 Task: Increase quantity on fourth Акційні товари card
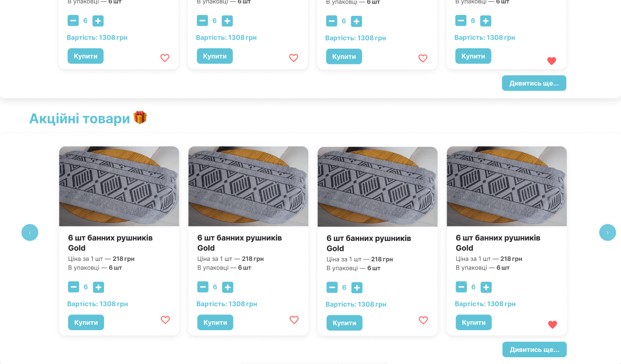tap(486, 287)
